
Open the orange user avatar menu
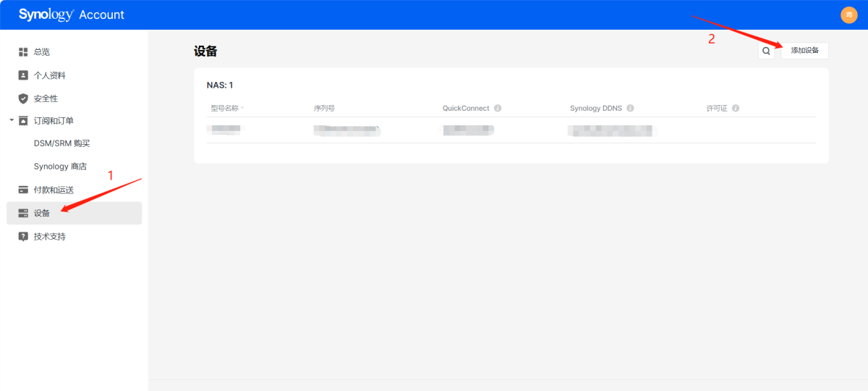pos(848,14)
